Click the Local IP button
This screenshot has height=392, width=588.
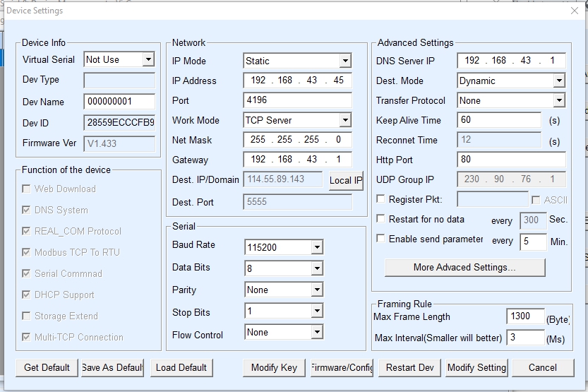pos(345,180)
